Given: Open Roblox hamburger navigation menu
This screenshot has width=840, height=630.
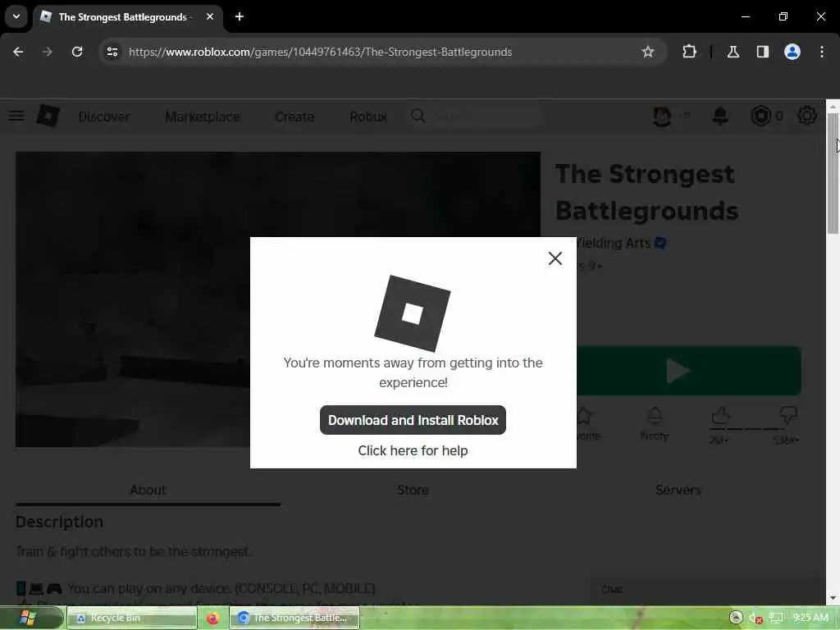Looking at the screenshot, I should click(x=16, y=116).
